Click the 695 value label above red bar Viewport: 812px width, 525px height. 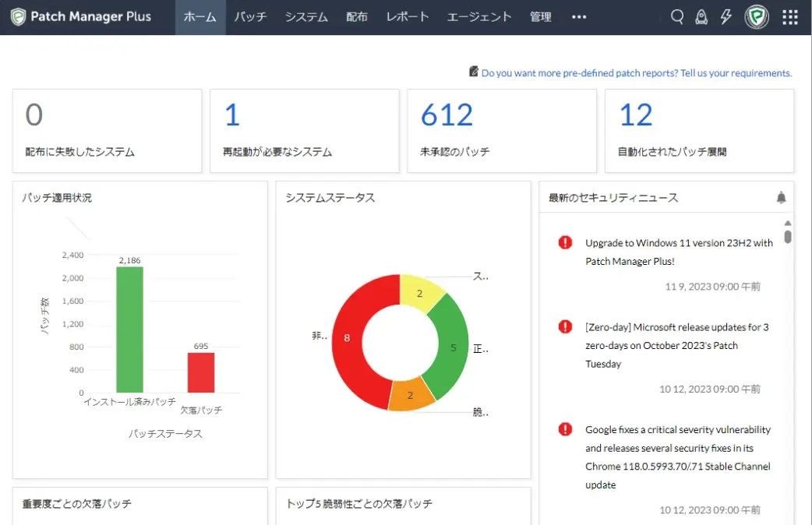pyautogui.click(x=201, y=346)
